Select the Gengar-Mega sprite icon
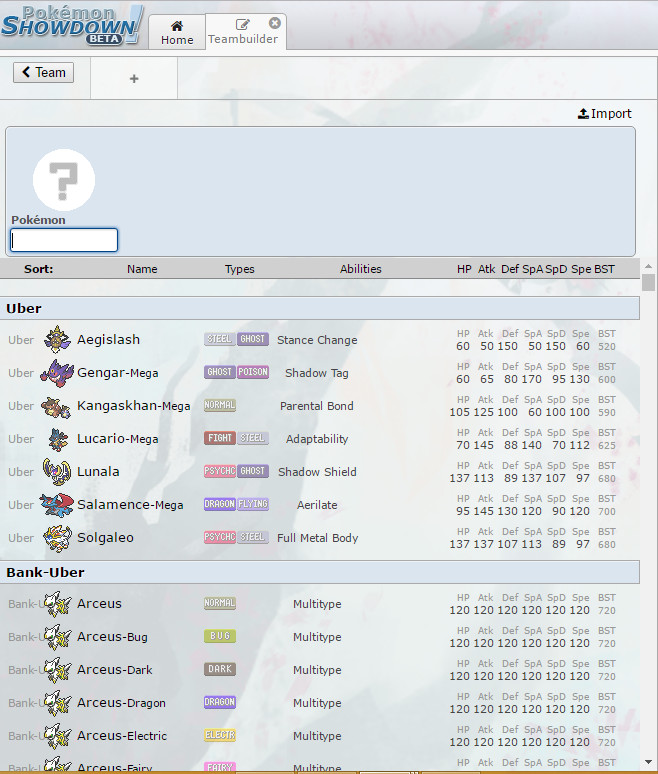This screenshot has width=658, height=774. 58,373
